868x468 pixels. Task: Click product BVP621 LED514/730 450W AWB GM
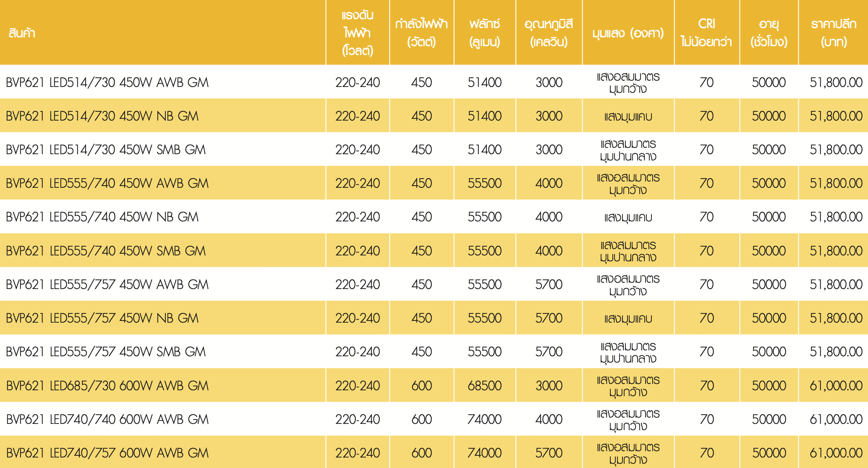107,82
